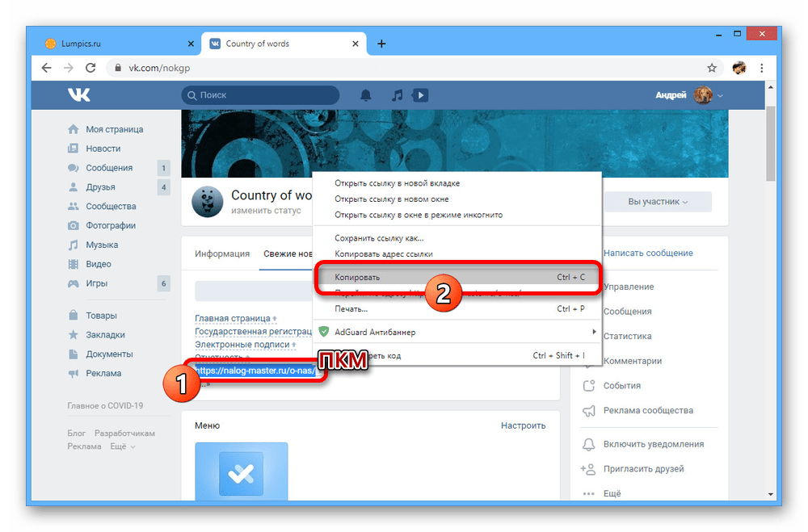Viewport: 808px width, 532px height.
Task: Select Копировать in the context menu
Action: pos(457,277)
